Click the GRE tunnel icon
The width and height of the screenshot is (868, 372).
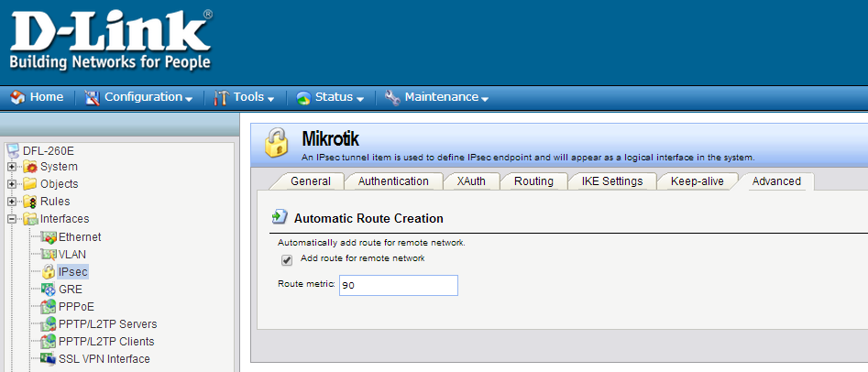[49, 290]
